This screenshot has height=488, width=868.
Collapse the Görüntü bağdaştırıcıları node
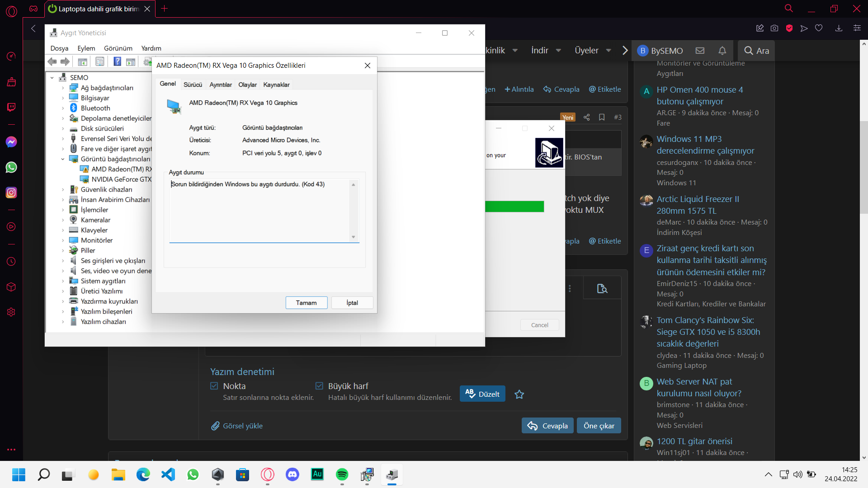63,159
